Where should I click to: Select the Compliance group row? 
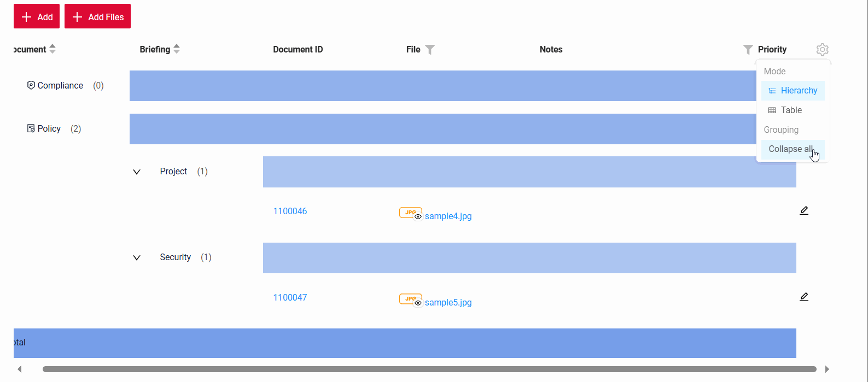(60, 86)
